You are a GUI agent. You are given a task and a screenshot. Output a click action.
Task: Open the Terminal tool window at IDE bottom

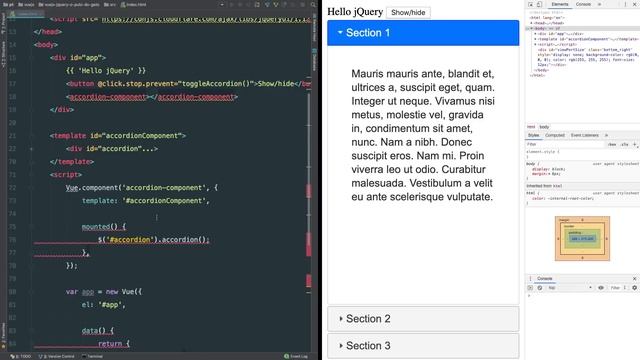pyautogui.click(x=92, y=356)
